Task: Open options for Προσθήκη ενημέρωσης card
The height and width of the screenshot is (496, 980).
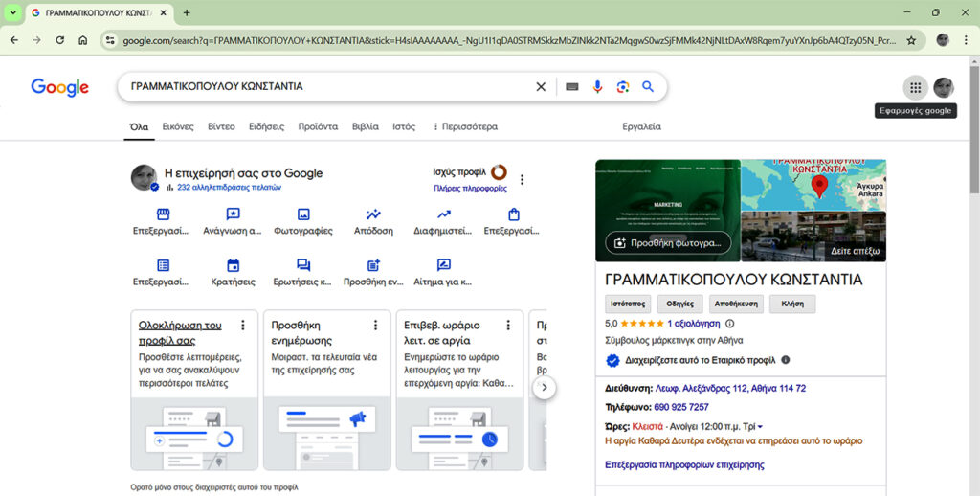Action: (375, 326)
